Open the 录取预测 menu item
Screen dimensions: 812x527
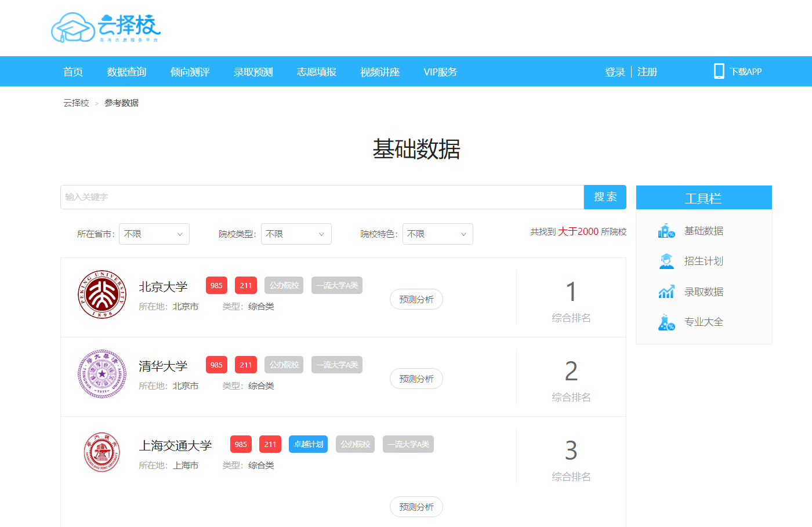253,72
